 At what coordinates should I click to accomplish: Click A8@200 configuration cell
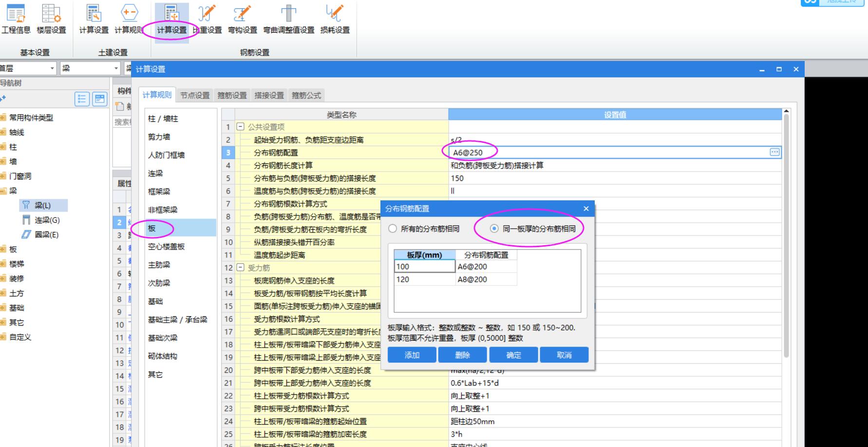(486, 279)
